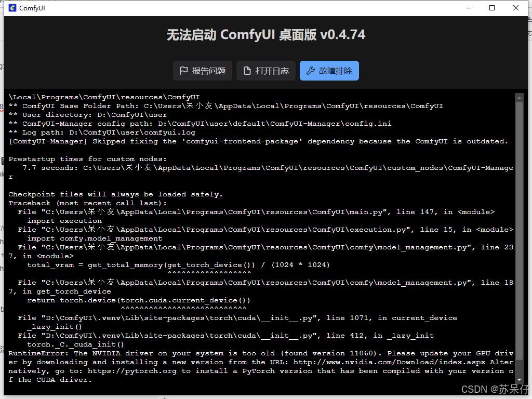Click the '[ComfyUI-Manager] Skipped fixing' log line
532x399 pixels.
coord(258,141)
